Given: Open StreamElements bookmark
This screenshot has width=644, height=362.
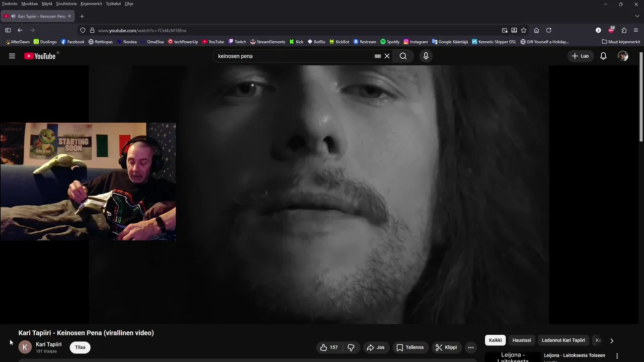Looking at the screenshot, I should pyautogui.click(x=268, y=42).
